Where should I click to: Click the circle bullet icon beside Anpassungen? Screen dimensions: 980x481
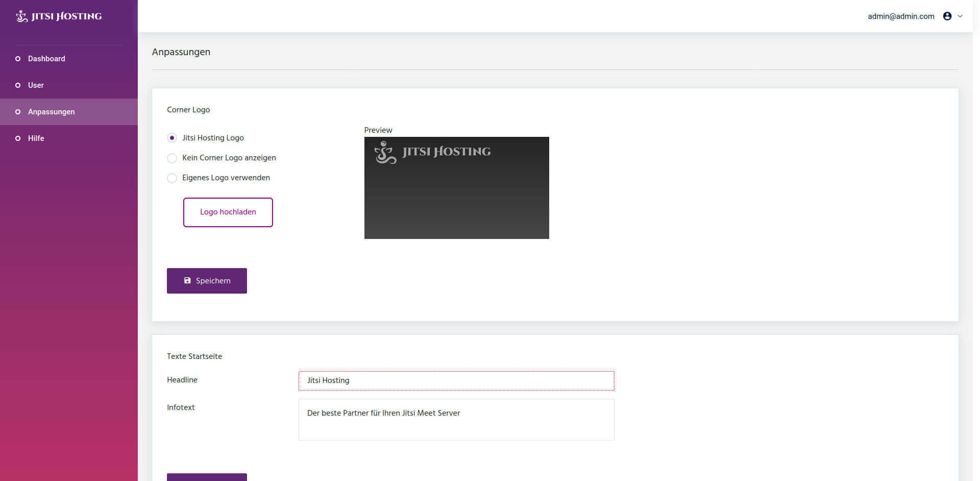coord(18,112)
